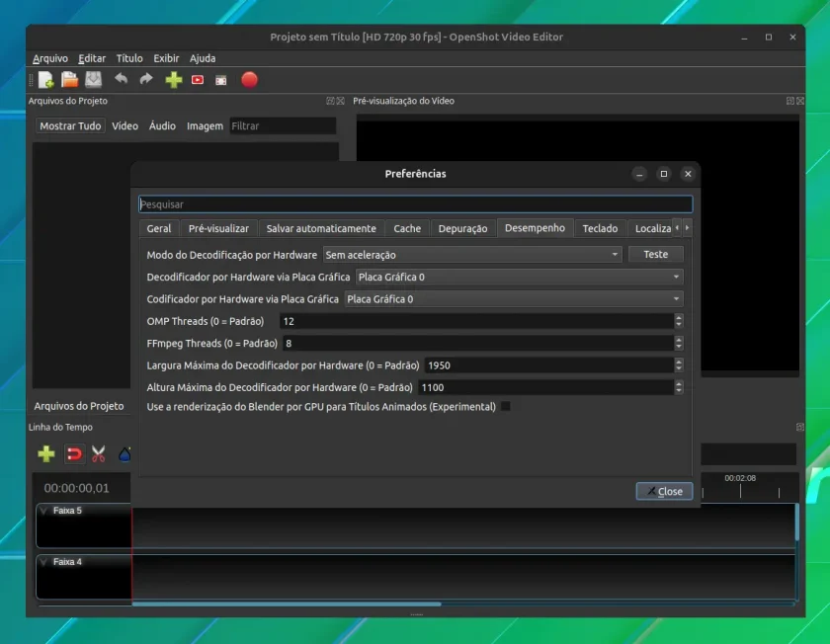Click the red Export Video button
The image size is (830, 644).
(249, 80)
